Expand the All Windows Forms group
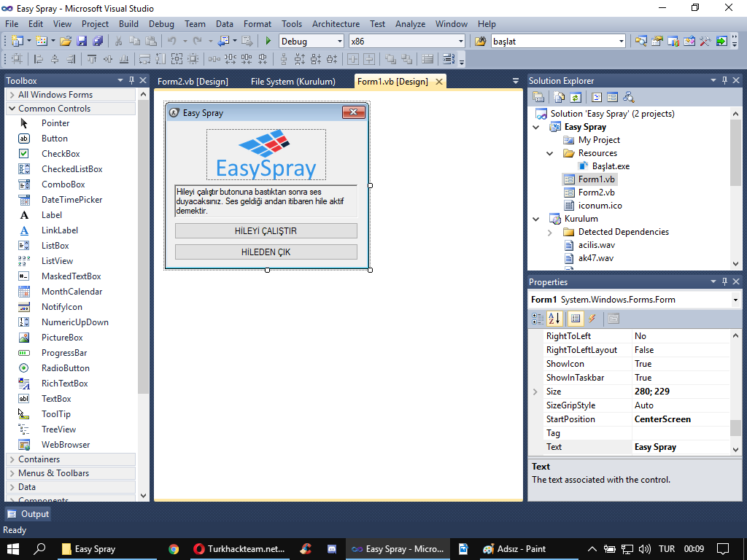 click(12, 95)
